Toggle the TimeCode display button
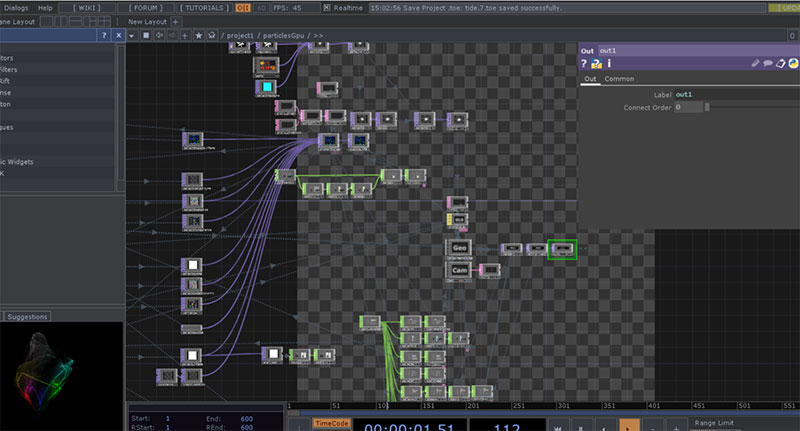 click(x=331, y=423)
